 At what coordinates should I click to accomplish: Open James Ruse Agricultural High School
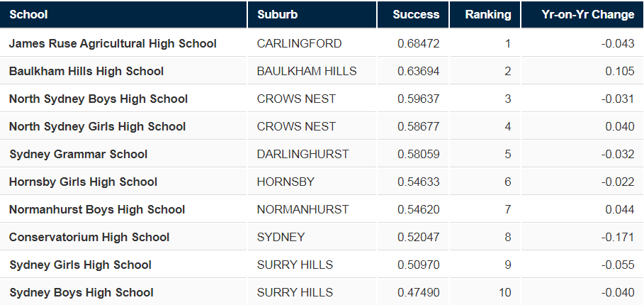pos(113,43)
